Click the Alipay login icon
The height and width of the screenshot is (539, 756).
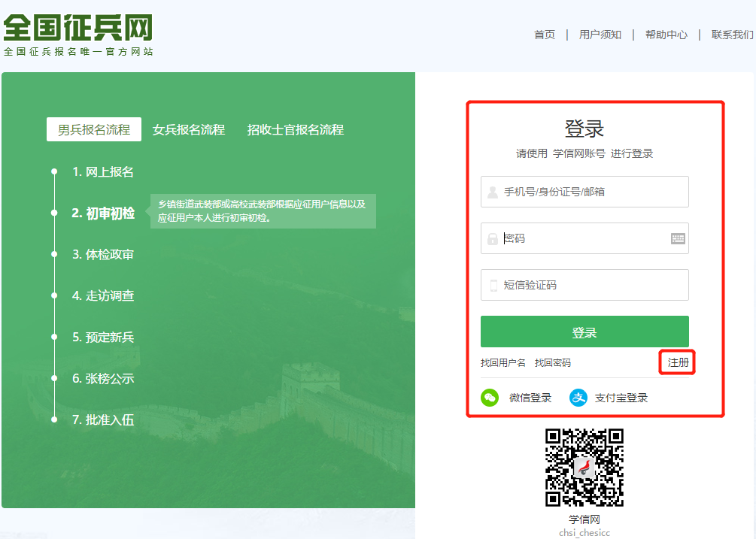578,398
